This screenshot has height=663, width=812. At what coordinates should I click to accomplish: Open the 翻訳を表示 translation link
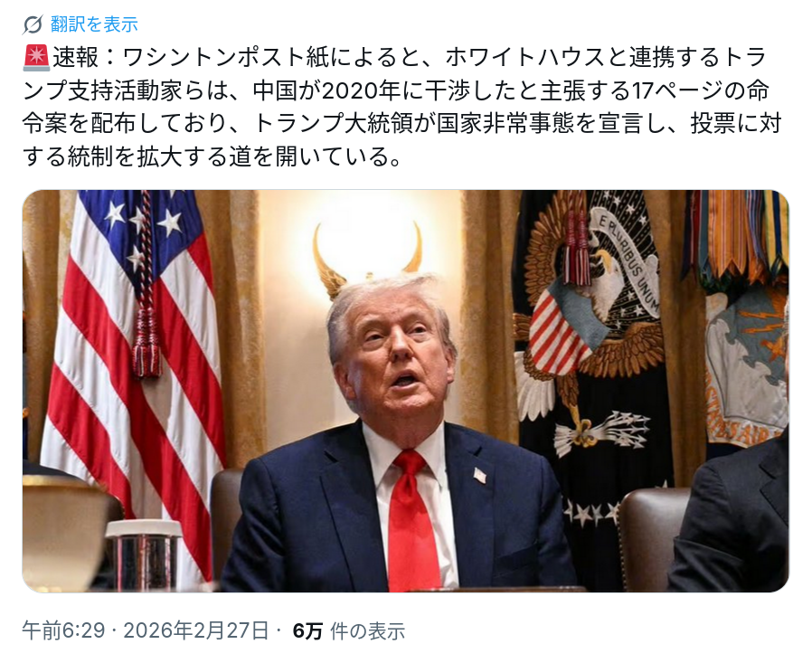pyautogui.click(x=94, y=24)
